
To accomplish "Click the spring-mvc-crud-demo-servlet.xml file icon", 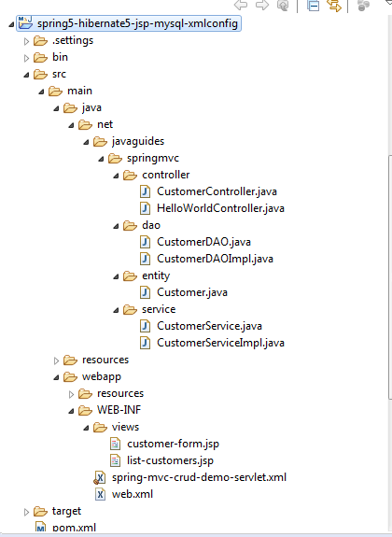I will (x=100, y=477).
